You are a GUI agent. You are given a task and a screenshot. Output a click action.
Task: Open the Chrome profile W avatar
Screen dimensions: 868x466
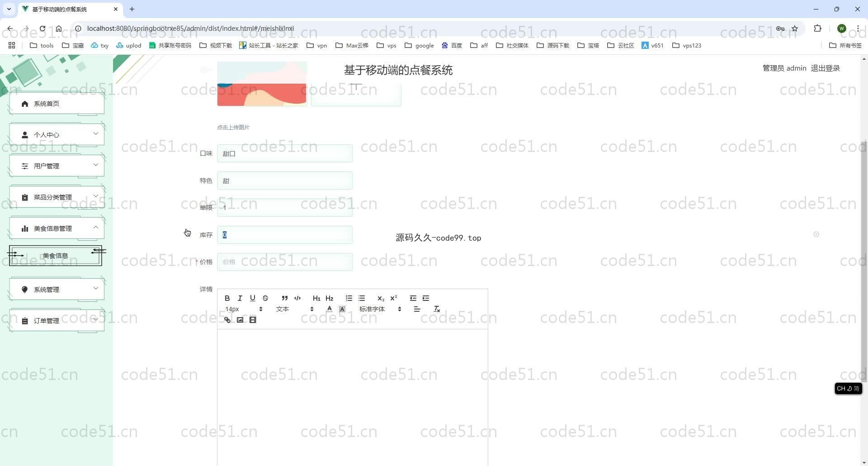pyautogui.click(x=841, y=29)
